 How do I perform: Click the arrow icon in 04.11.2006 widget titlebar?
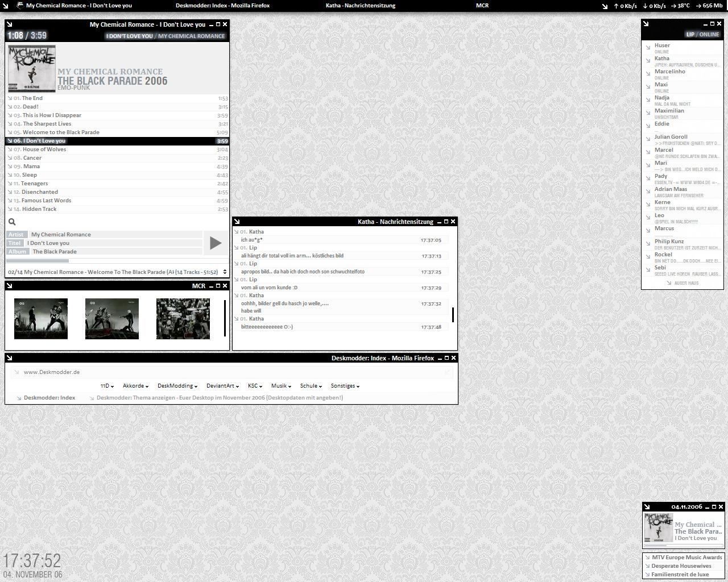click(x=647, y=507)
